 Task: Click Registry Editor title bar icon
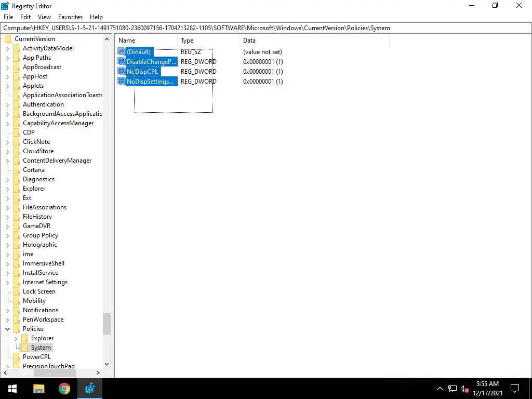pyautogui.click(x=5, y=6)
